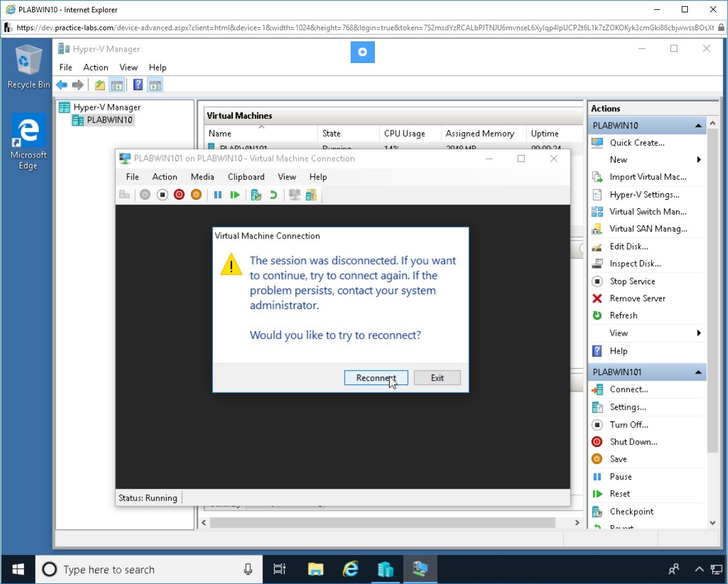Viewport: 728px width, 584px height.
Task: Open the Media menu in VM Connection
Action: (203, 177)
